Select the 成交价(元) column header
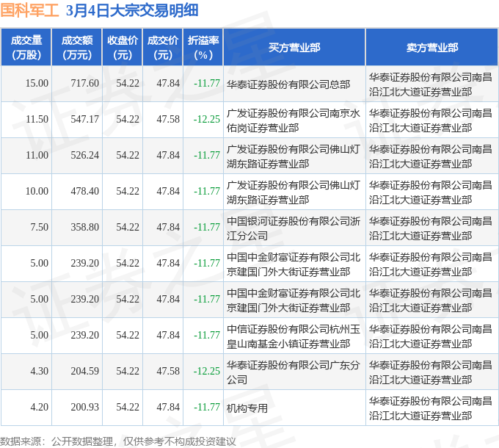The image size is (499, 448). 163,48
